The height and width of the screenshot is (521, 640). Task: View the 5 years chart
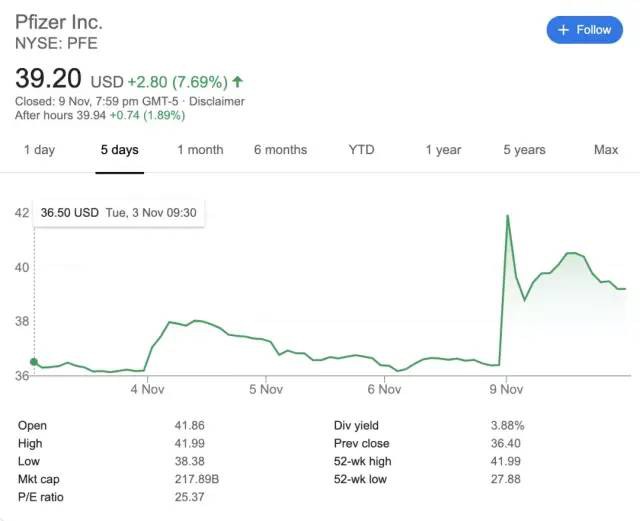(524, 150)
